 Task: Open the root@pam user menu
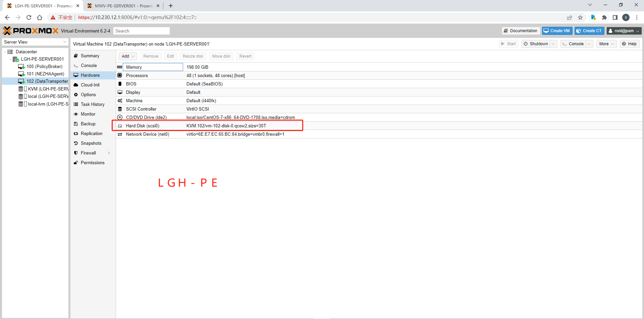click(624, 31)
